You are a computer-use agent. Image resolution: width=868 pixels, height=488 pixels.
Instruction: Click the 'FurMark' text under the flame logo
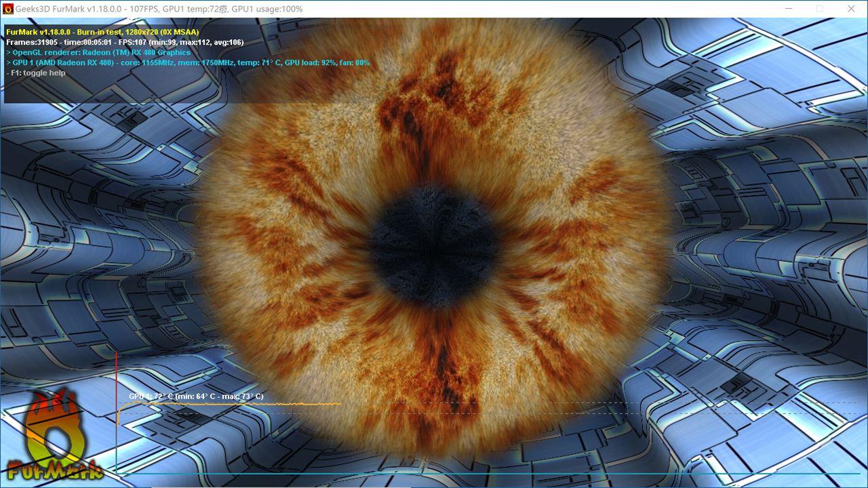(54, 469)
